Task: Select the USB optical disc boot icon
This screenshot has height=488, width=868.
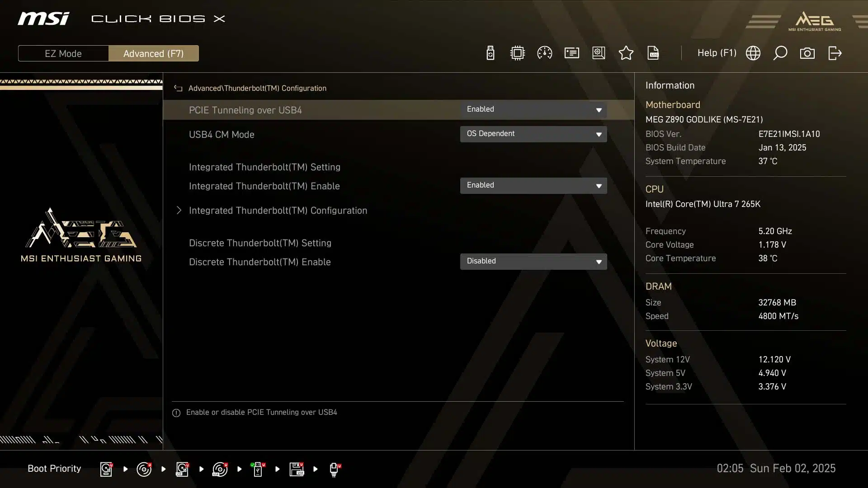Action: coord(220,469)
